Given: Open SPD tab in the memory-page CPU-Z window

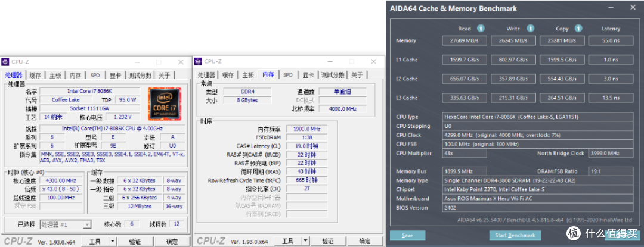Looking at the screenshot, I should point(288,76).
